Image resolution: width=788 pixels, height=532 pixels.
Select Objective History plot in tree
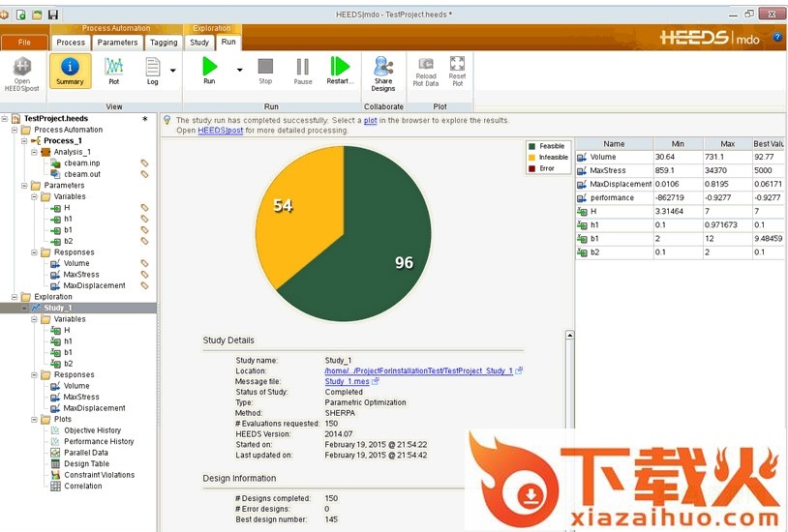click(92, 430)
